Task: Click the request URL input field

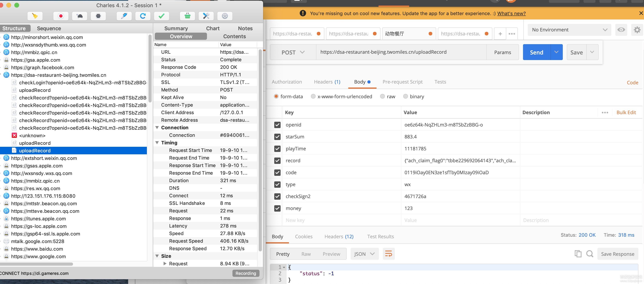Action: point(401,52)
